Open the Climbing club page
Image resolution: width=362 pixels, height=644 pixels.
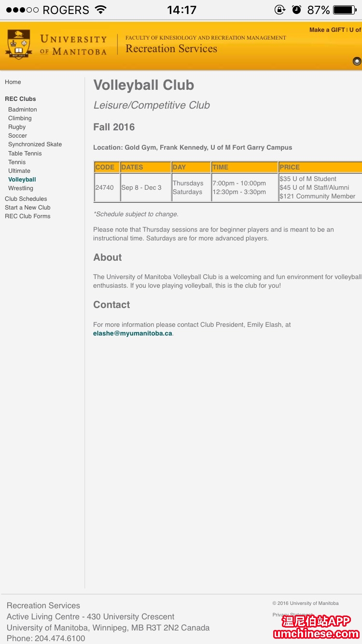(x=20, y=118)
